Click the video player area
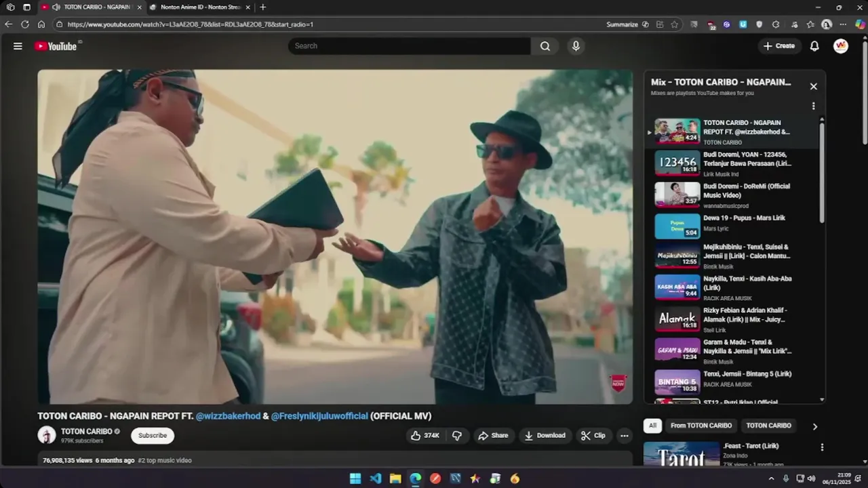868x488 pixels. point(335,237)
